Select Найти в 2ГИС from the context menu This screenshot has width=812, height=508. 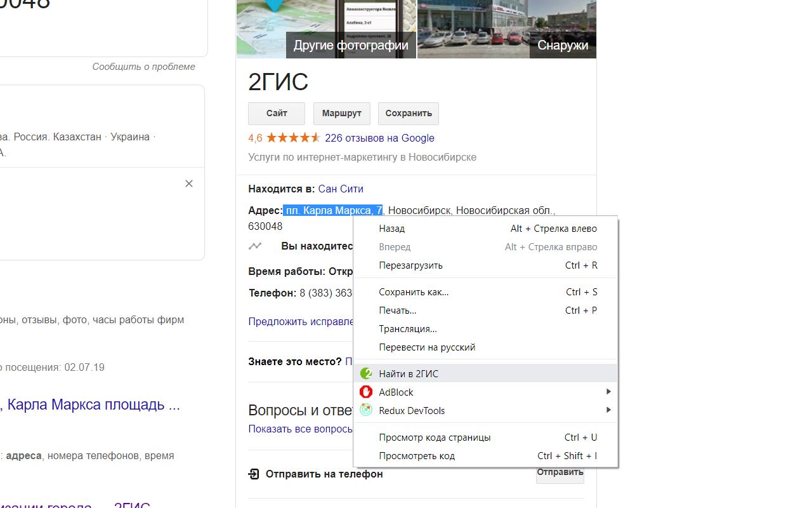pos(409,373)
